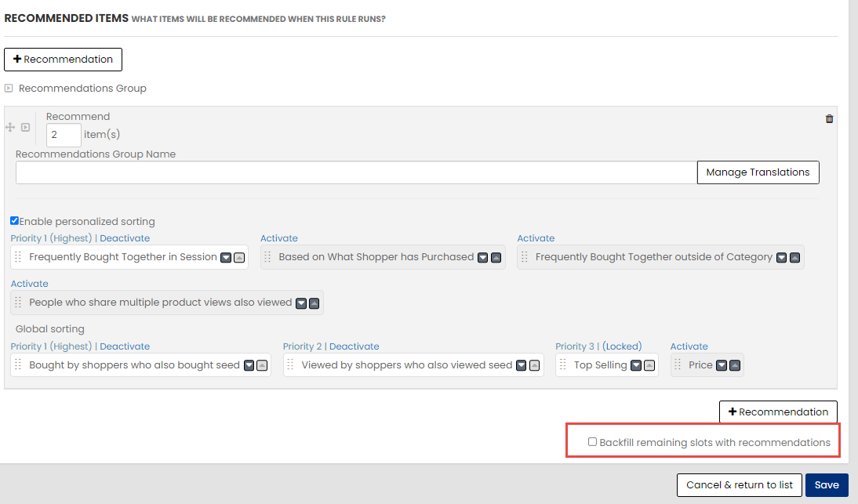Move Based on What Shopper has Purchased up
This screenshot has width=858, height=504.
tap(496, 257)
